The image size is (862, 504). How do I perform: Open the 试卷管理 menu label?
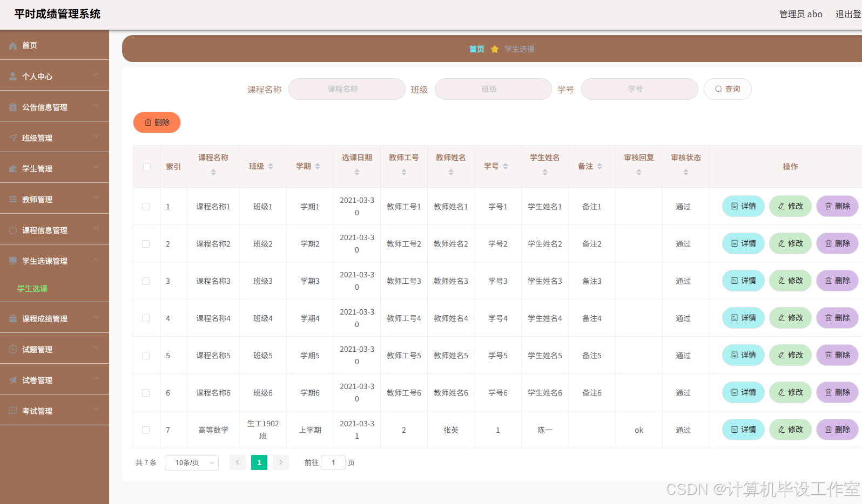[37, 380]
